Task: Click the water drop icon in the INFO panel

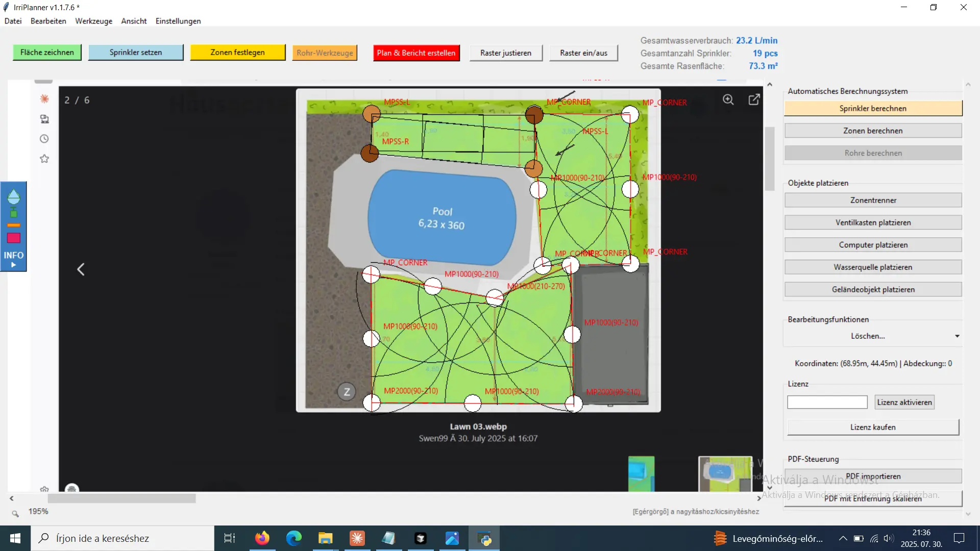Action: click(14, 196)
